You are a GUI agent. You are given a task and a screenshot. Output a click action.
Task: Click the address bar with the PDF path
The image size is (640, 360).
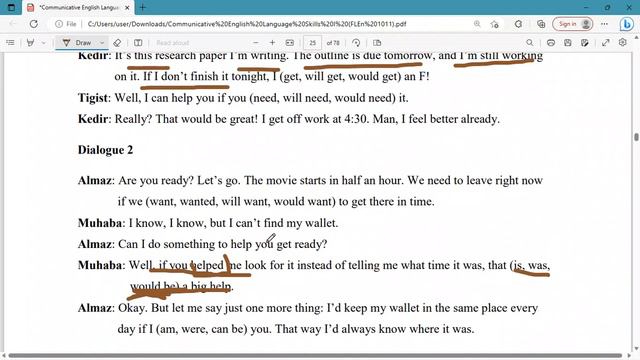(x=247, y=24)
